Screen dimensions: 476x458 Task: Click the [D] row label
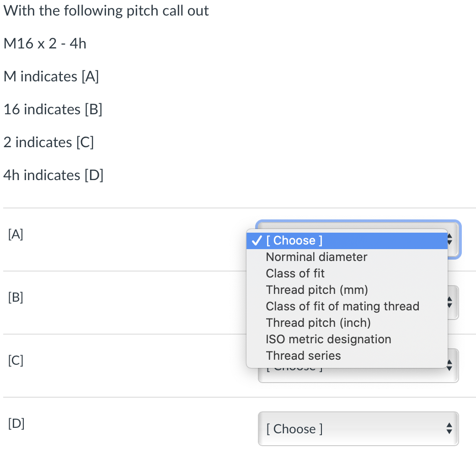point(16,424)
